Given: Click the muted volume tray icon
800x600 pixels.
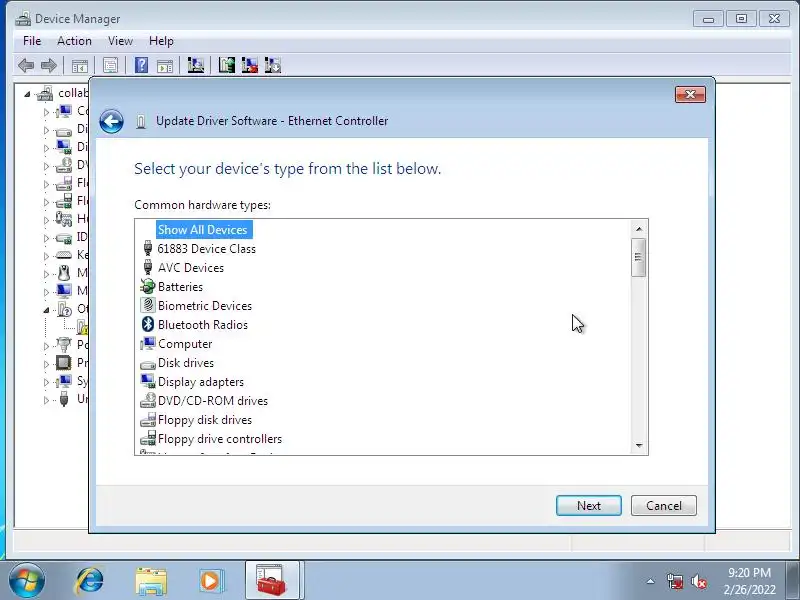Looking at the screenshot, I should [x=698, y=581].
